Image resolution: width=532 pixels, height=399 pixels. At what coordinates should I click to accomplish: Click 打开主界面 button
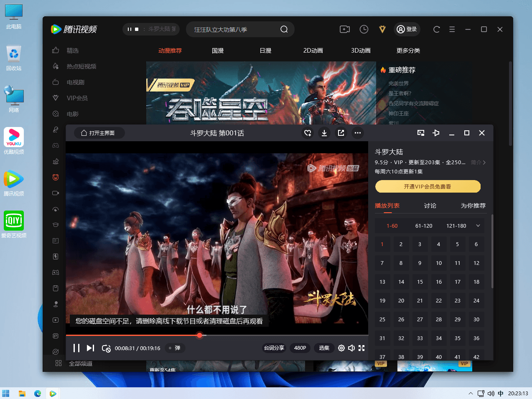[99, 133]
